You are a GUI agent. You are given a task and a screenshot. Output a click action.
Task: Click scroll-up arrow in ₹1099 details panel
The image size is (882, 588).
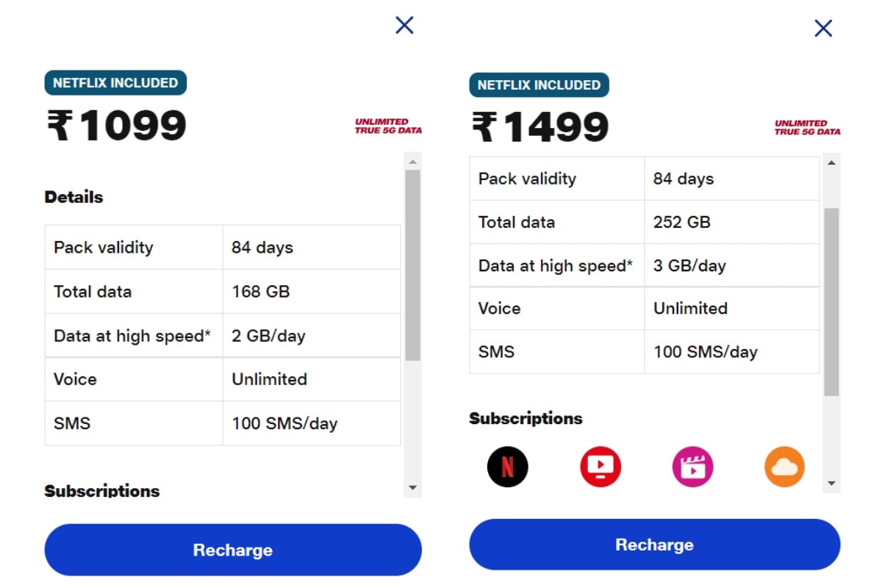pyautogui.click(x=412, y=162)
